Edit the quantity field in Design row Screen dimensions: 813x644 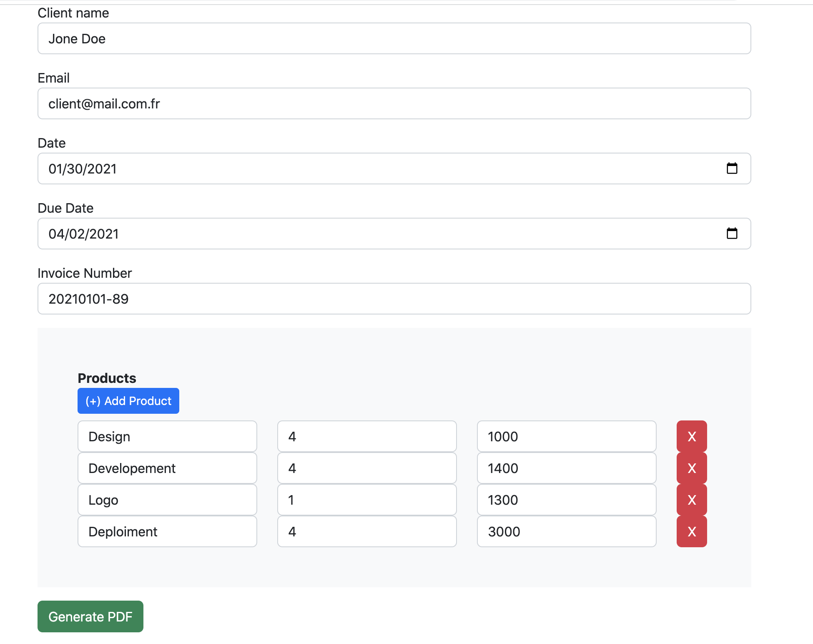coord(367,436)
